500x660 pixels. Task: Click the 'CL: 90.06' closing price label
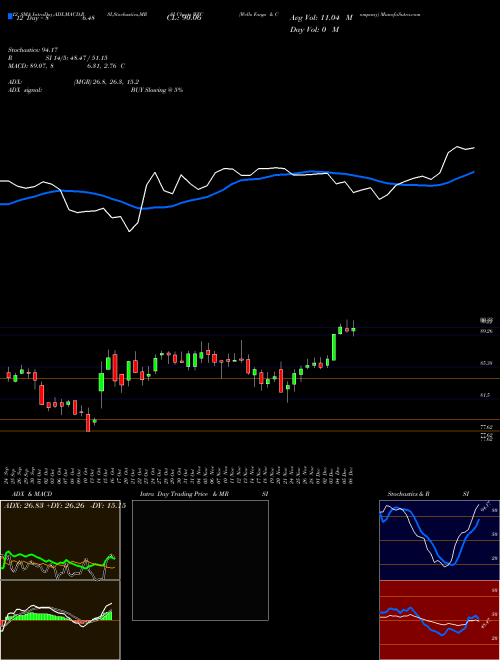[184, 18]
